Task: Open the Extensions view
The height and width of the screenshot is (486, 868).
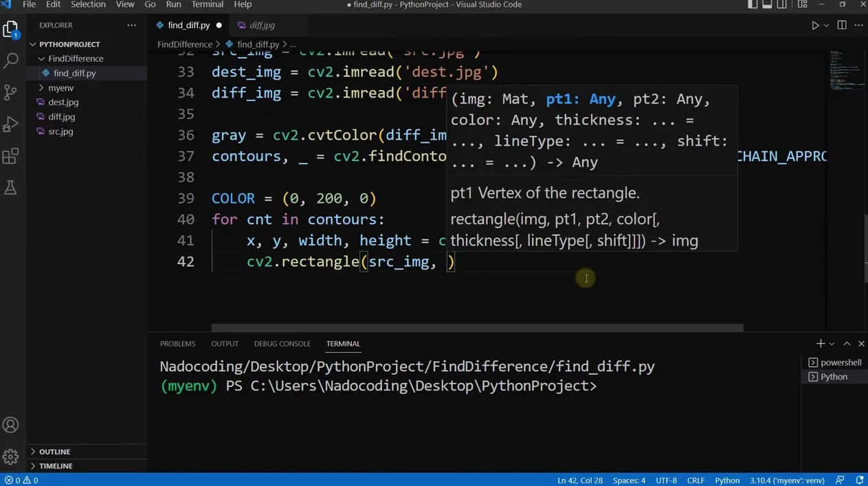Action: (x=11, y=156)
